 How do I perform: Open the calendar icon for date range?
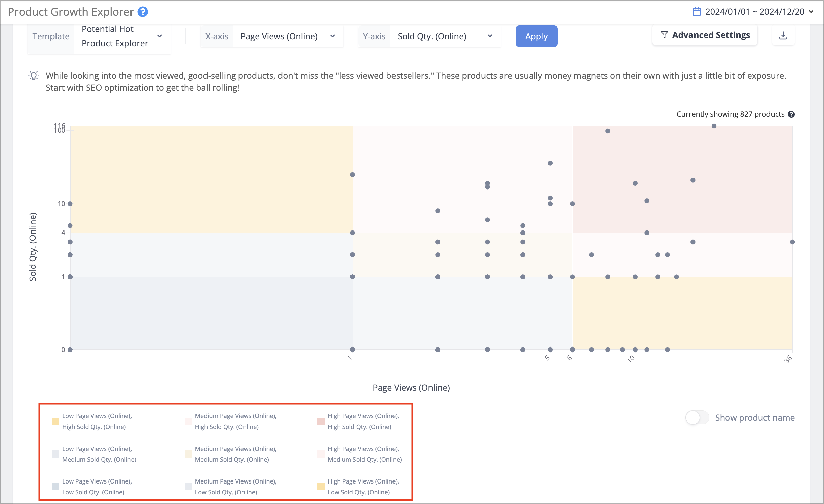click(697, 12)
